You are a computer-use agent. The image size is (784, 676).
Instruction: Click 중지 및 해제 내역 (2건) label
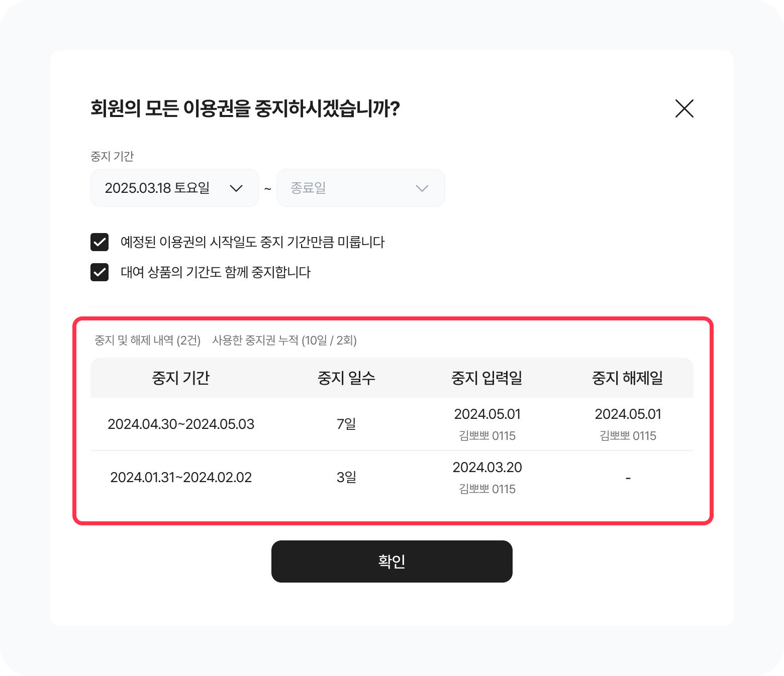tap(147, 341)
